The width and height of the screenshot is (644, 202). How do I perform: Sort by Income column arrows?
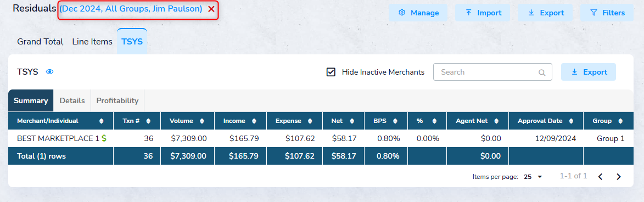pyautogui.click(x=254, y=121)
